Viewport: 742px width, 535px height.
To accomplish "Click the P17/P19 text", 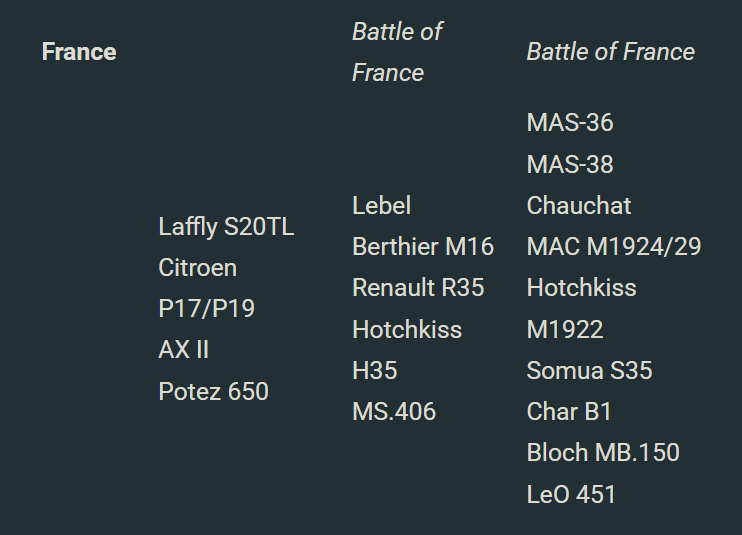I will point(206,309).
